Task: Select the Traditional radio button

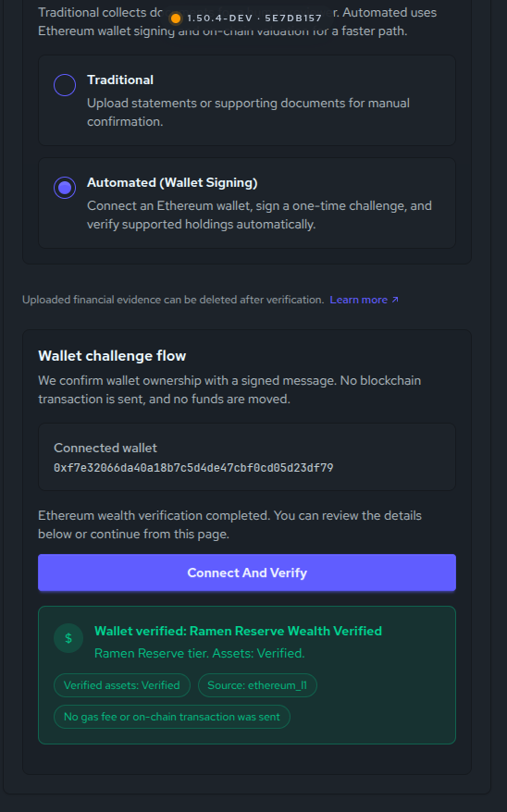Action: click(x=65, y=85)
